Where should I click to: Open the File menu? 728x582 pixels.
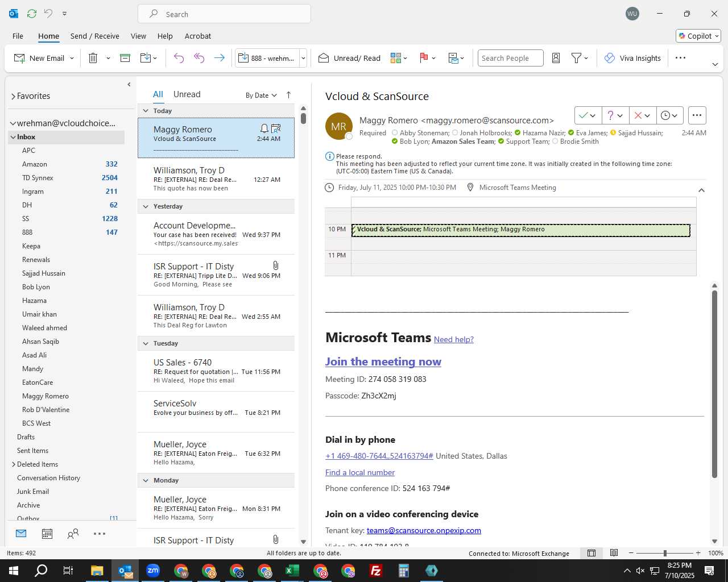[18, 36]
